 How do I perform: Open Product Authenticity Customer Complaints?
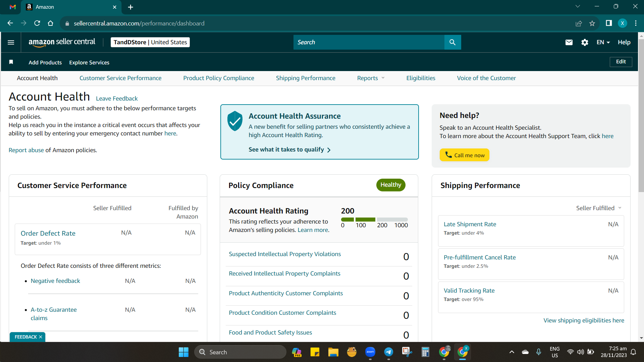coord(286,293)
